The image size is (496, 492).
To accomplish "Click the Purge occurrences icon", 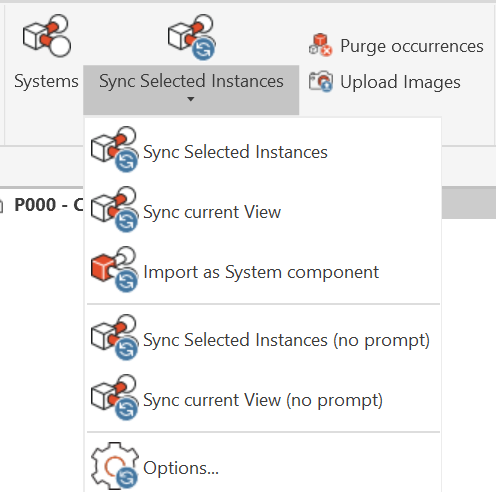I will coord(320,45).
